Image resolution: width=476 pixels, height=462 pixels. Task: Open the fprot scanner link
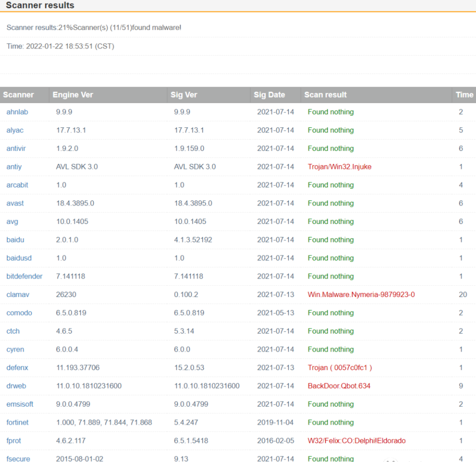[x=14, y=441]
